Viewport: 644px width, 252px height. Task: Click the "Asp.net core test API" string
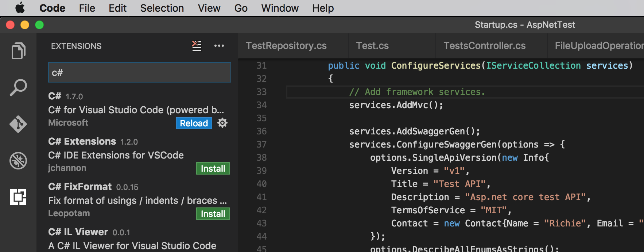(x=525, y=197)
